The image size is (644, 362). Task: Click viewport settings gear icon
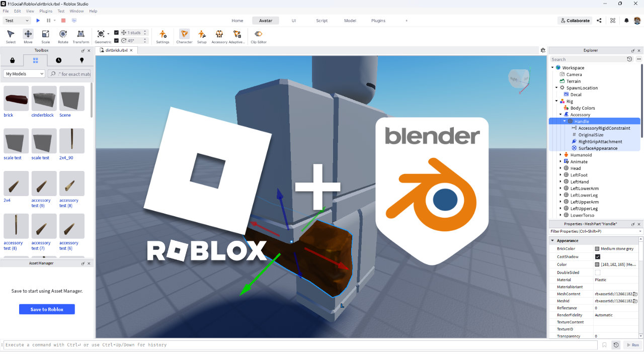point(543,50)
